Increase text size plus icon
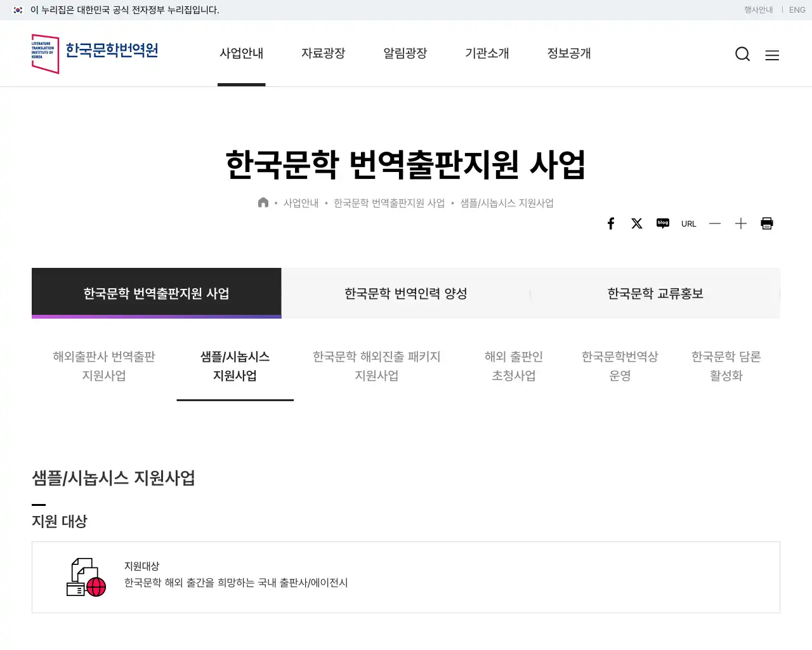The height and width of the screenshot is (650, 812). [741, 223]
